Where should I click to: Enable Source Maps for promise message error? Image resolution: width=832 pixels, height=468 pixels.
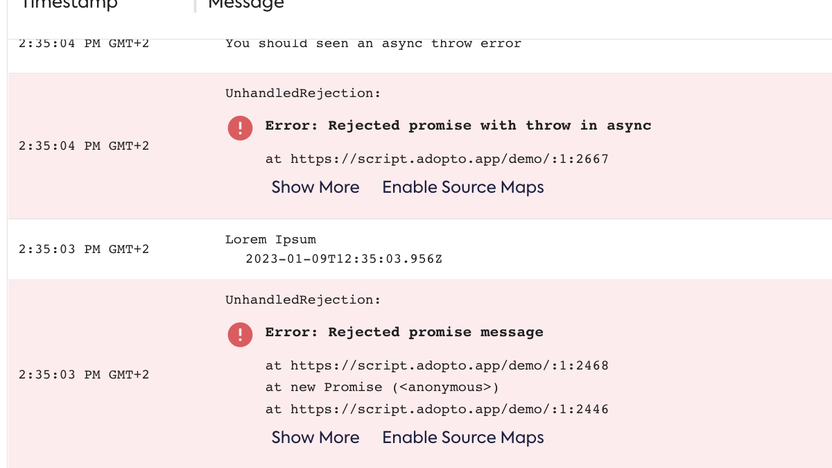tap(463, 437)
